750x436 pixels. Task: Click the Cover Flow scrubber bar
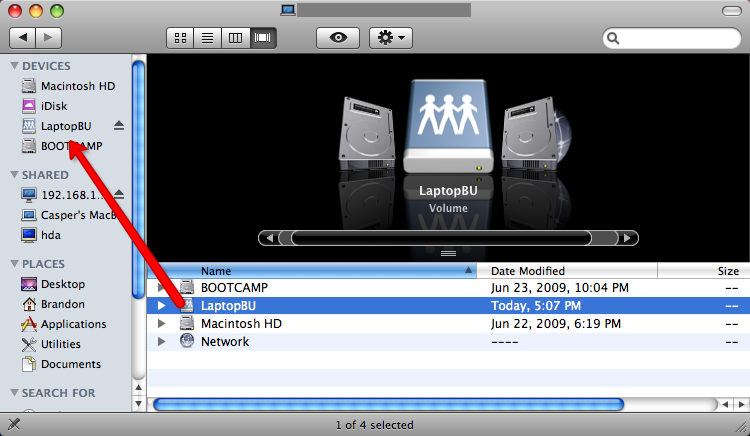pos(441,238)
